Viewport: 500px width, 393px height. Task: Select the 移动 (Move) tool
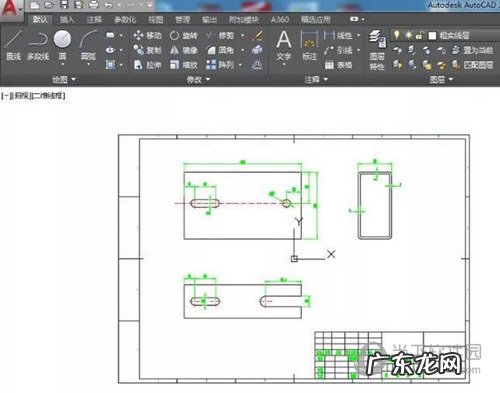click(x=147, y=35)
